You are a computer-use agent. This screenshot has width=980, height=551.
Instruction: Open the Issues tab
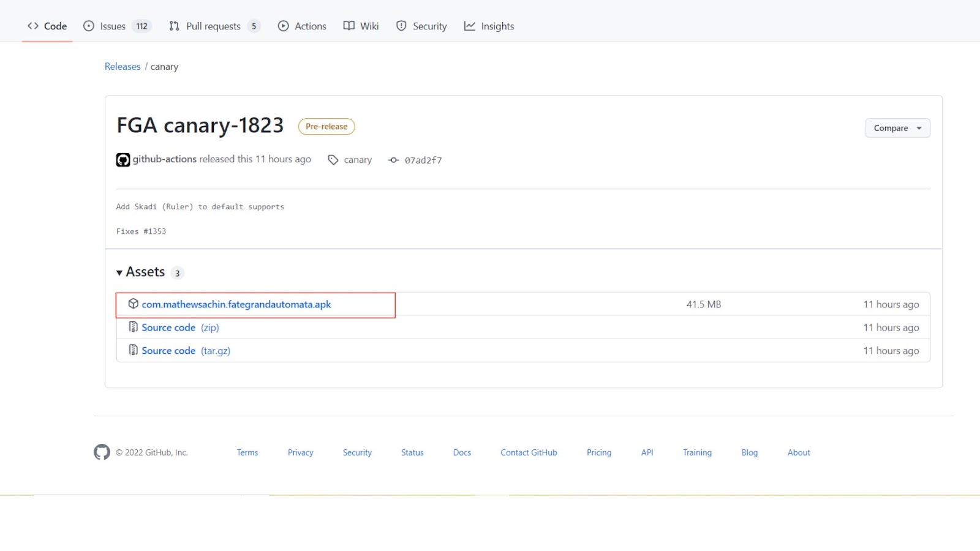click(x=117, y=26)
